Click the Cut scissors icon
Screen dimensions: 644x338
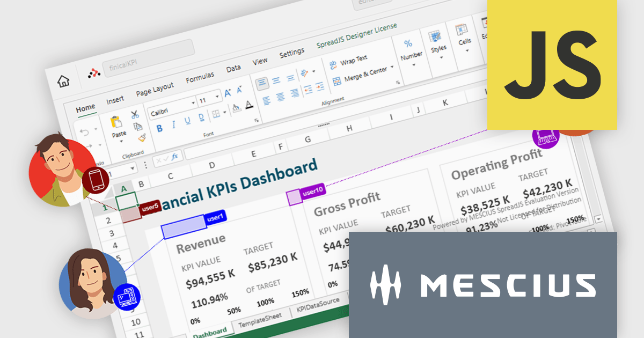pyautogui.click(x=134, y=114)
